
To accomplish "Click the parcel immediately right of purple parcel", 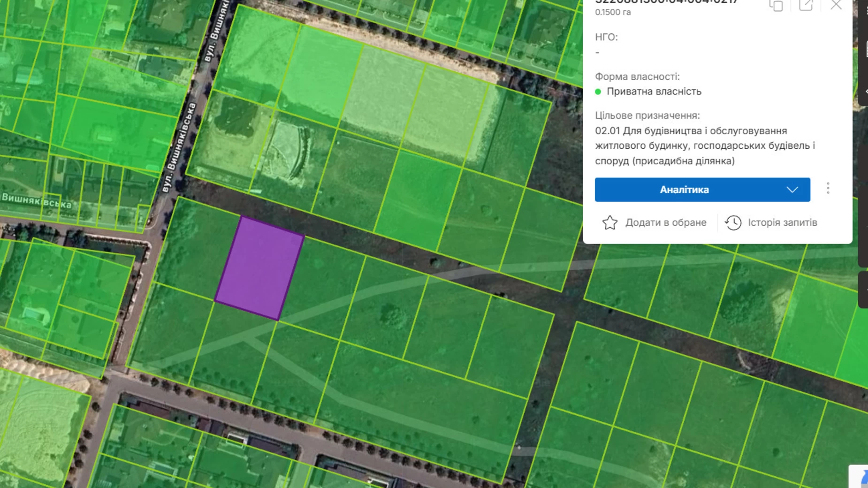I will point(324,286).
